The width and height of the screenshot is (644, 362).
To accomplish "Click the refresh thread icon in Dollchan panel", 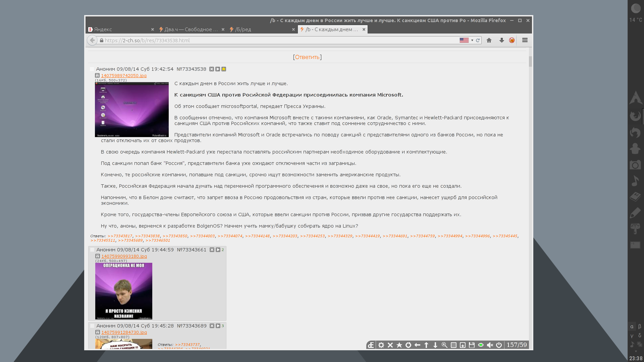I will 408,345.
